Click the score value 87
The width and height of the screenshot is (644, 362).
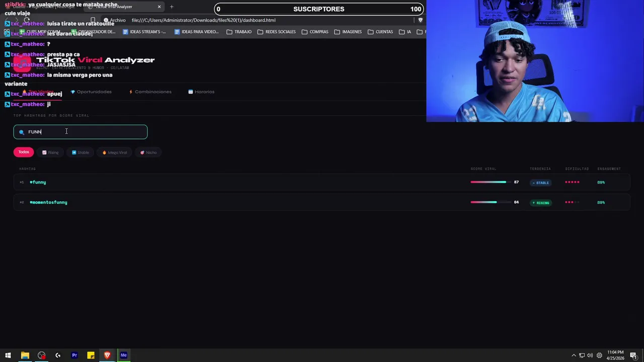(x=516, y=182)
